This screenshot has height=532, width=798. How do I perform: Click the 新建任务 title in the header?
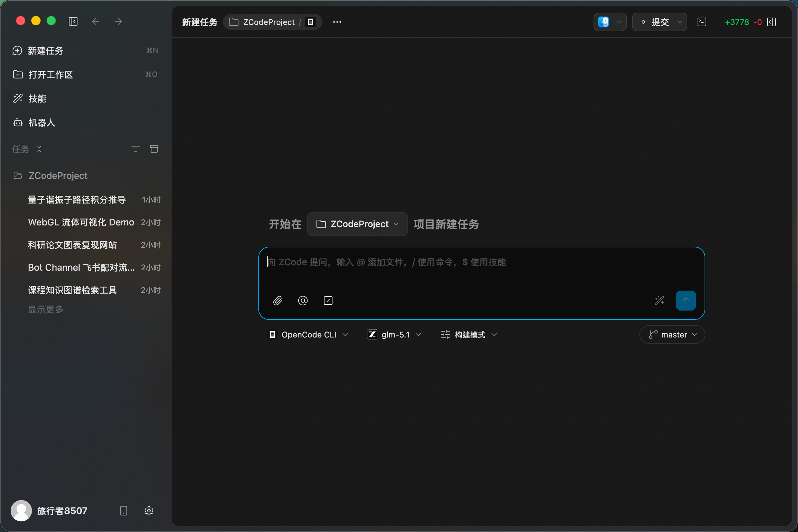[x=199, y=22]
